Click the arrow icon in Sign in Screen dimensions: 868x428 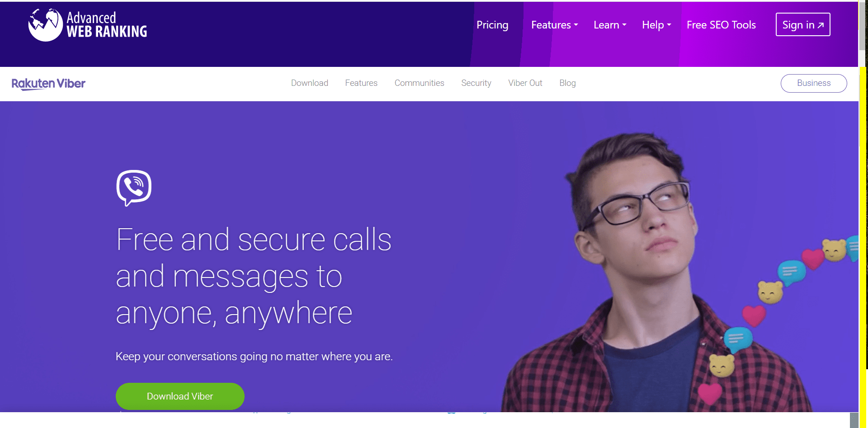821,25
